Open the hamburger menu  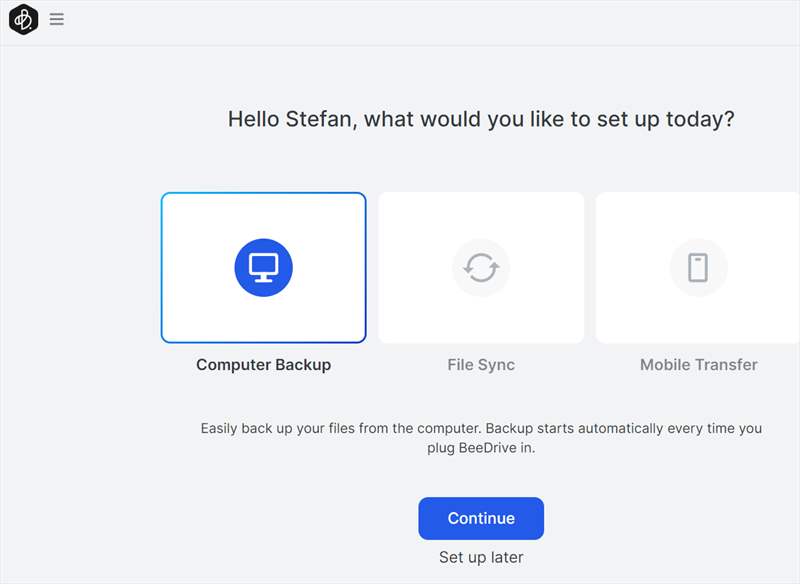pos(57,19)
